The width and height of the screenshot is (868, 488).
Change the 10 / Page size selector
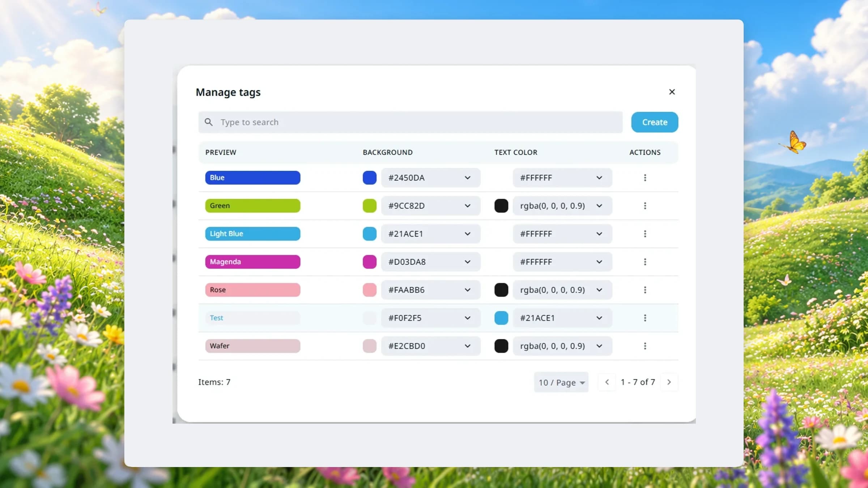tap(561, 382)
